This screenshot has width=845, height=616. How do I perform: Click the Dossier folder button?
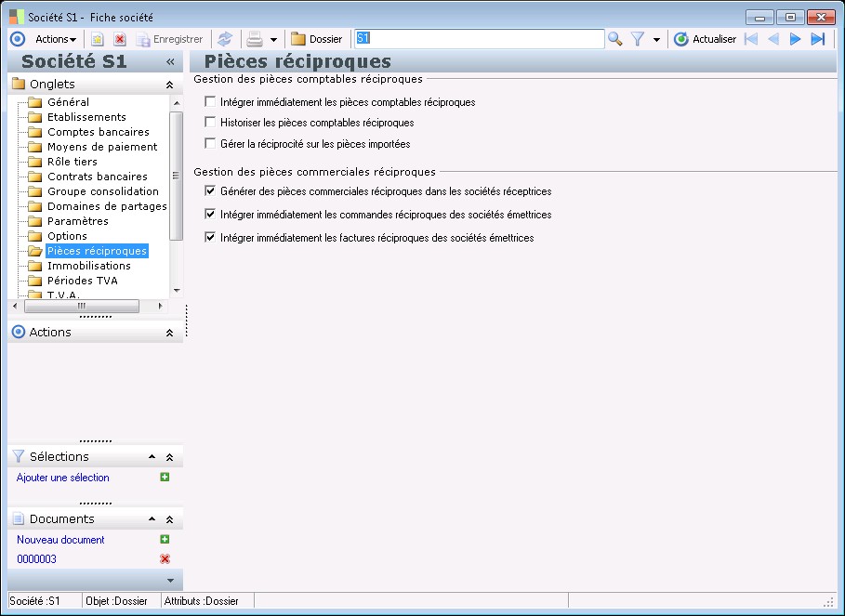(316, 39)
